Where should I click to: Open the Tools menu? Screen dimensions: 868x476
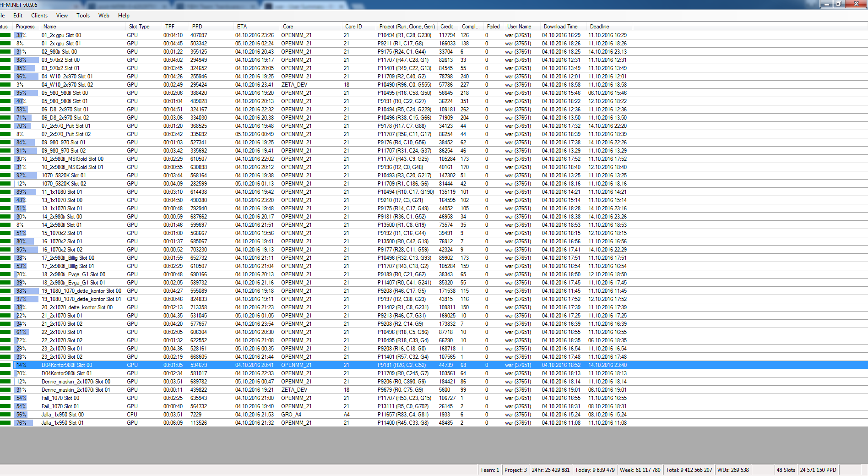tap(83, 16)
